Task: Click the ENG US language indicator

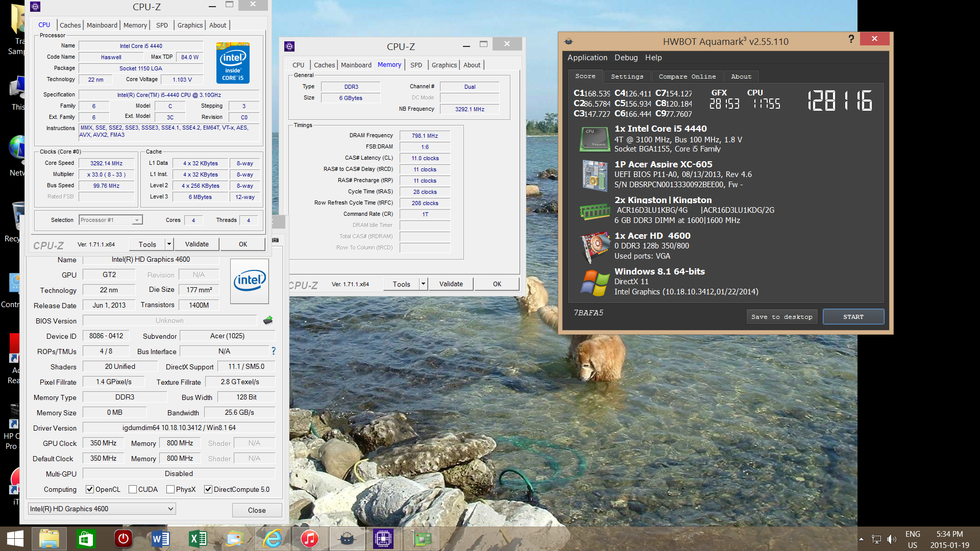Action: (x=913, y=539)
